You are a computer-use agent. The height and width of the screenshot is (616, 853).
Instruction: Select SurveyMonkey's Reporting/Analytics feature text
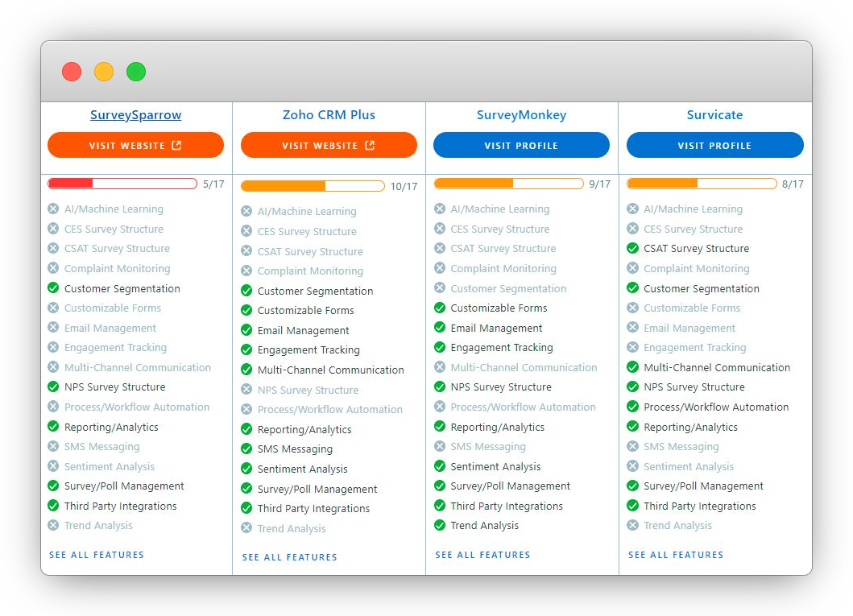pyautogui.click(x=497, y=428)
